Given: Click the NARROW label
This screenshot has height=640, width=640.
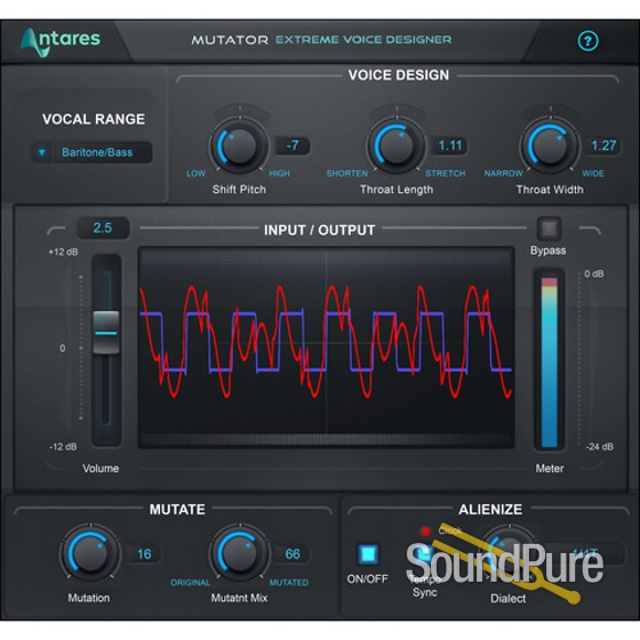Looking at the screenshot, I should [x=503, y=173].
